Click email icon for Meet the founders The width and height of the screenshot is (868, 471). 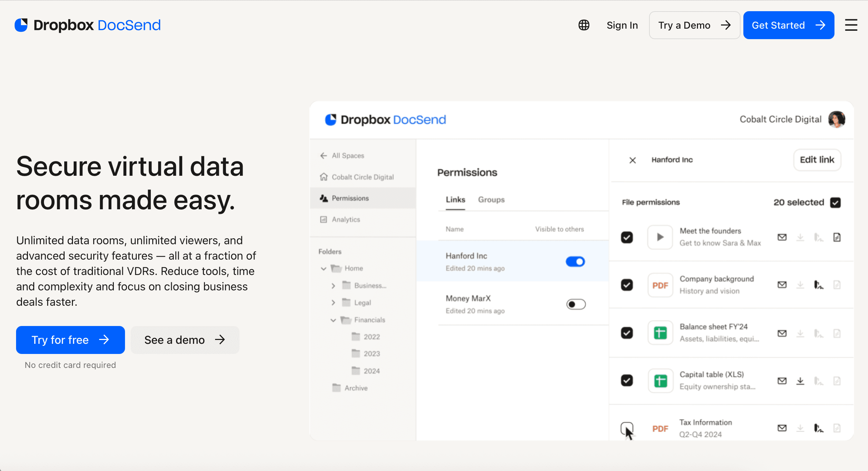[782, 238]
